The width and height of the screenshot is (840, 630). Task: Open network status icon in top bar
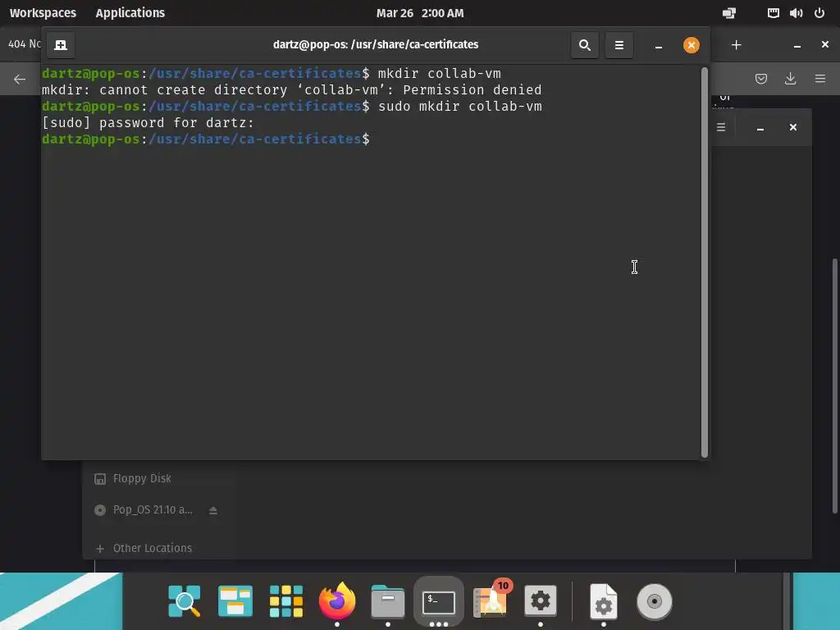pos(773,13)
